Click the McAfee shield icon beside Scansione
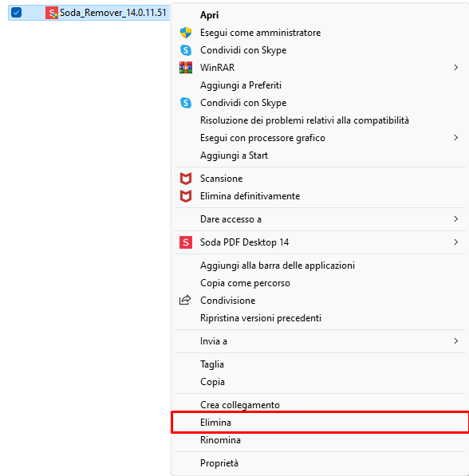Image resolution: width=469 pixels, height=476 pixels. click(186, 179)
